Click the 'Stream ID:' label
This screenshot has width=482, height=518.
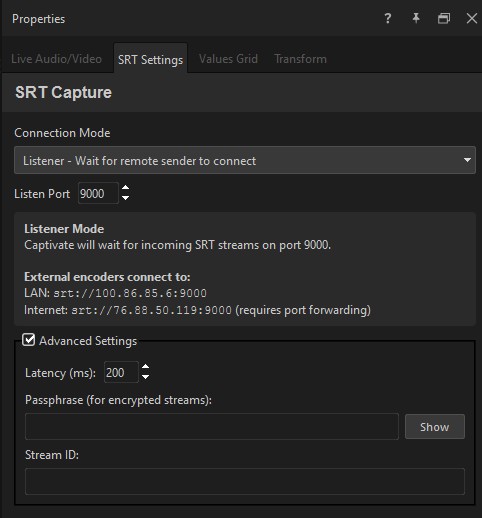pyautogui.click(x=52, y=455)
